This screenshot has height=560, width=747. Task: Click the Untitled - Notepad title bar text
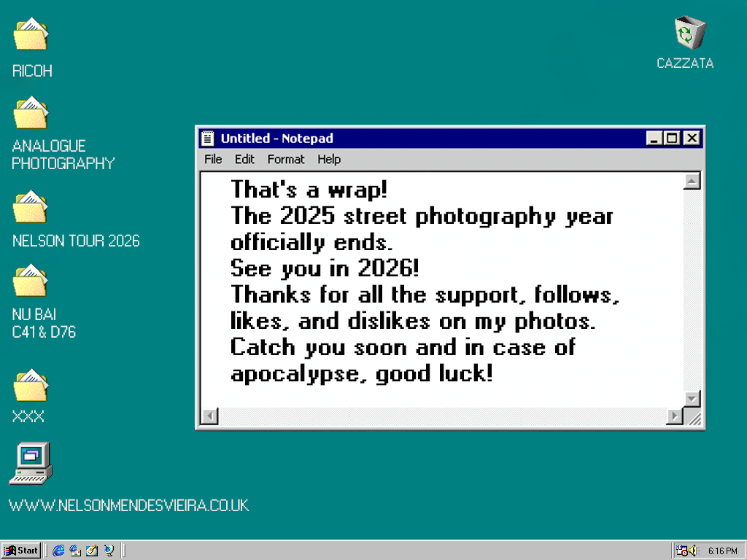(x=276, y=138)
